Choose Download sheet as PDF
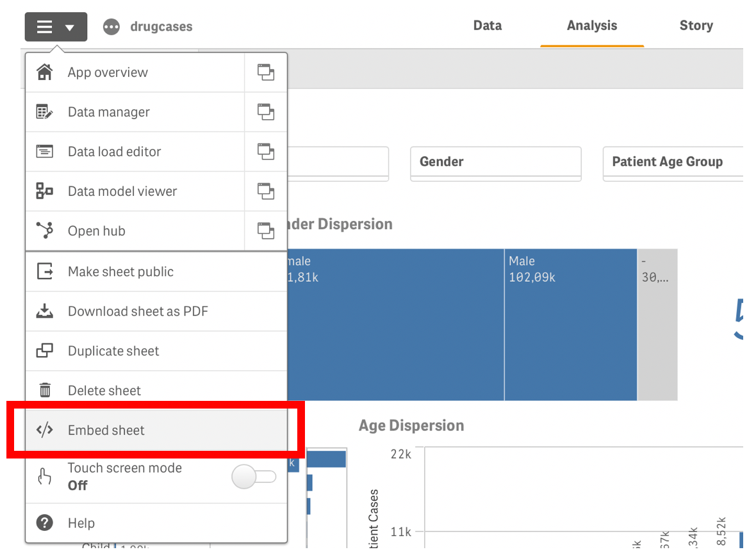The width and height of the screenshot is (756, 552). (x=138, y=311)
